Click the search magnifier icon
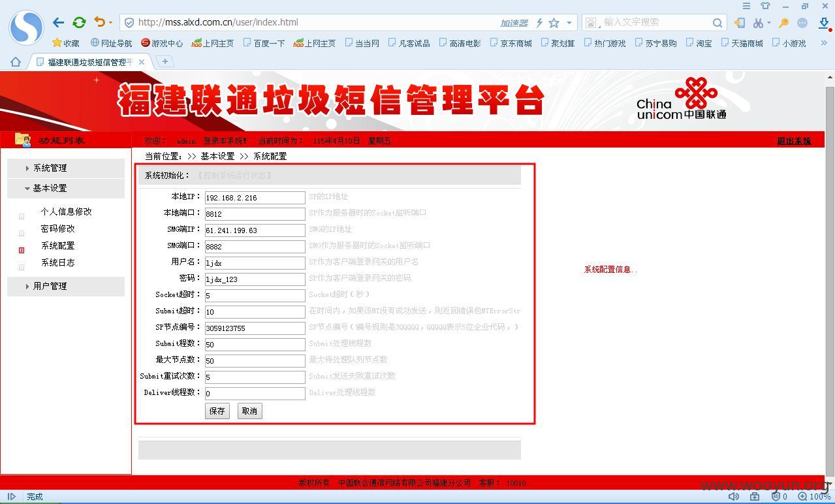Screen dimensions: 835x504 [x=717, y=23]
